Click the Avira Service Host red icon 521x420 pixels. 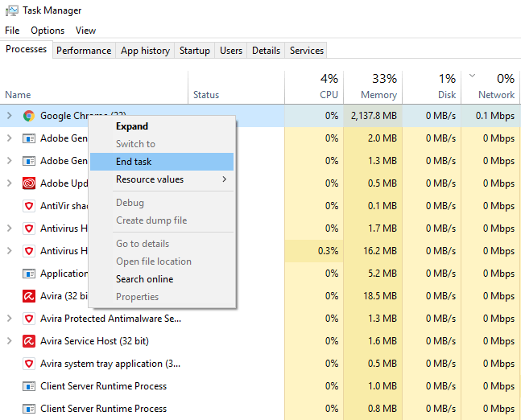pyautogui.click(x=29, y=341)
